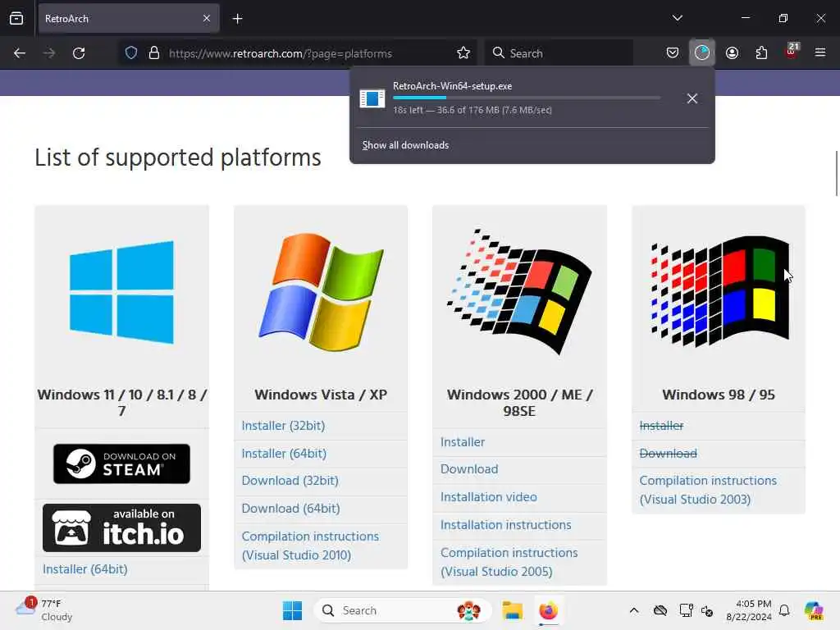Open Installer (64bit) under Windows 11
Screen dimensions: 840x630
point(85,569)
